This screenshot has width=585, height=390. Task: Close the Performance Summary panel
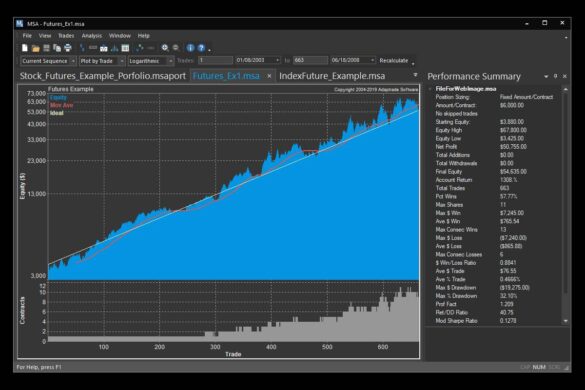(565, 76)
